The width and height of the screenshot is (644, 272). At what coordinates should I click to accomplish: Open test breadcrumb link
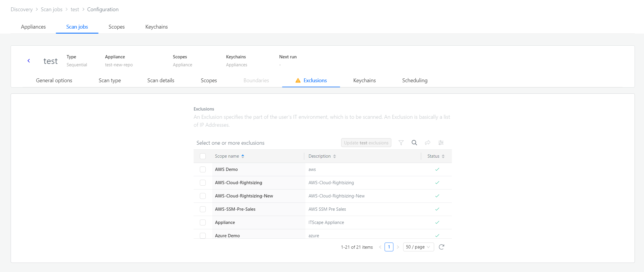pos(75,9)
